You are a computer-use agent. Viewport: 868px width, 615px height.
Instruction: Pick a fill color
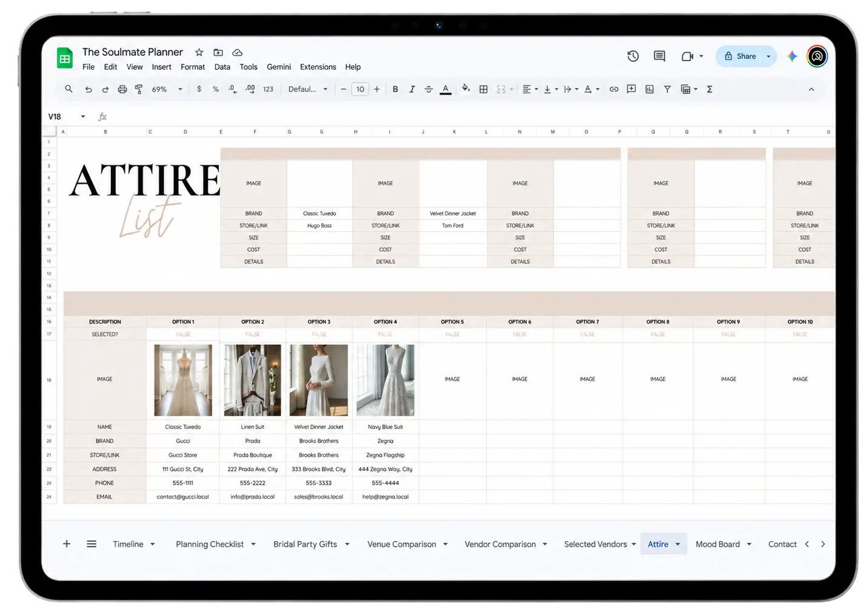point(466,89)
